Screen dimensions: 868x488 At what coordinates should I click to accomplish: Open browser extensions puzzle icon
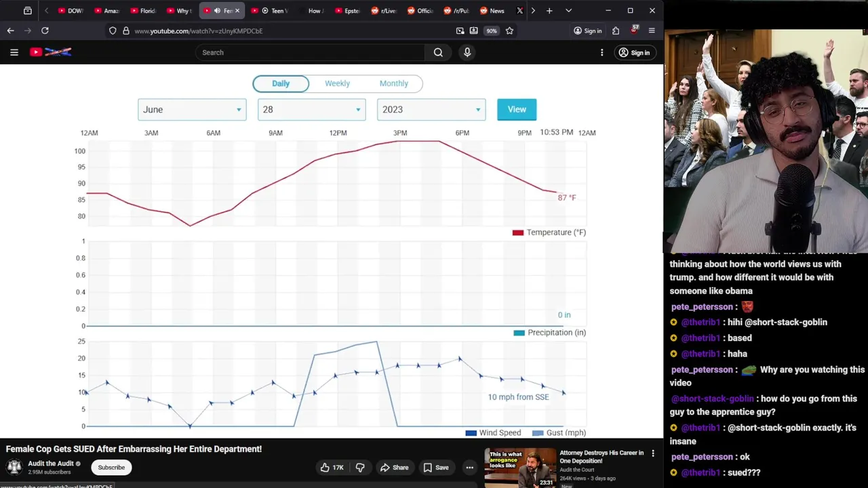click(x=616, y=30)
